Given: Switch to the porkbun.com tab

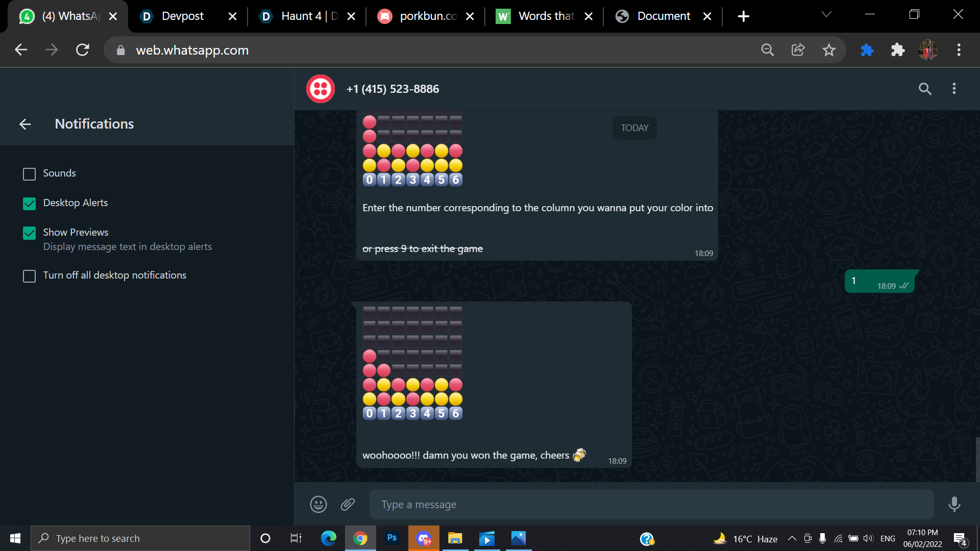Looking at the screenshot, I should pos(428,16).
